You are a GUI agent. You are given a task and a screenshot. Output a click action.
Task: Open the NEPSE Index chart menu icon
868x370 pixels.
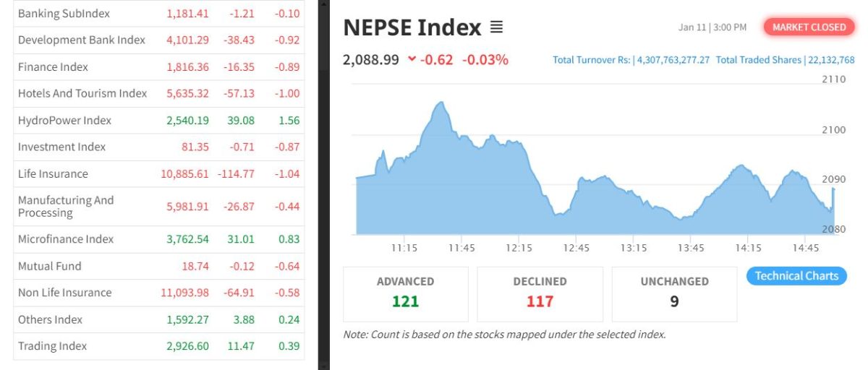pos(496,27)
